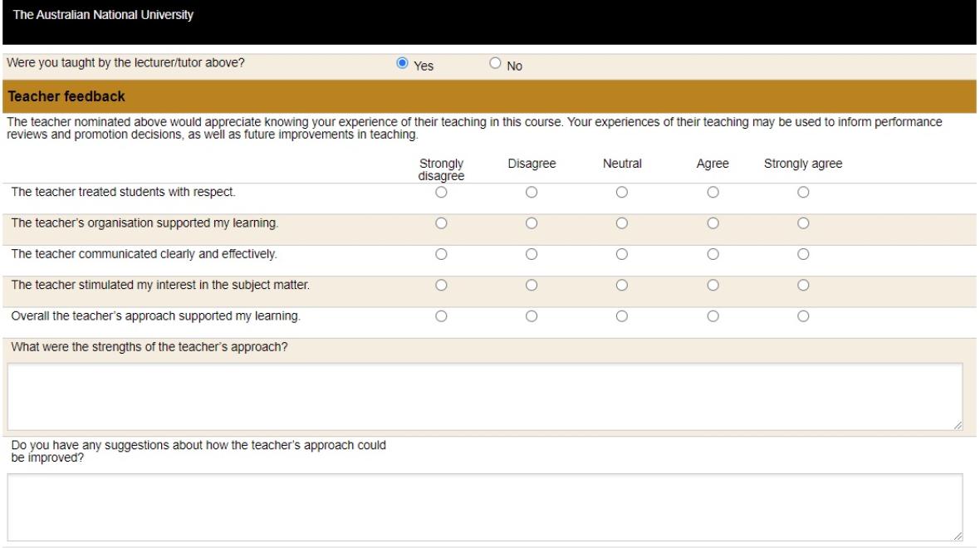Choose Disagree for treated students with respect
The height and width of the screenshot is (548, 980).
click(532, 193)
